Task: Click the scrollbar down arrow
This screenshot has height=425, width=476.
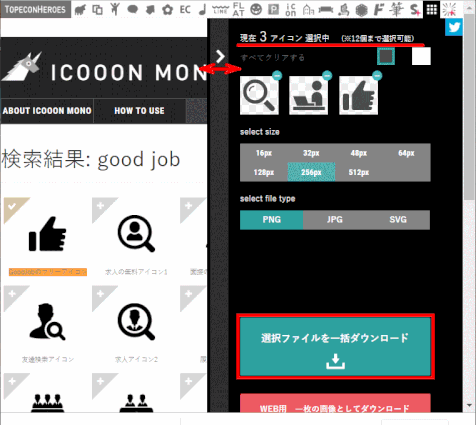Action: coord(470,406)
